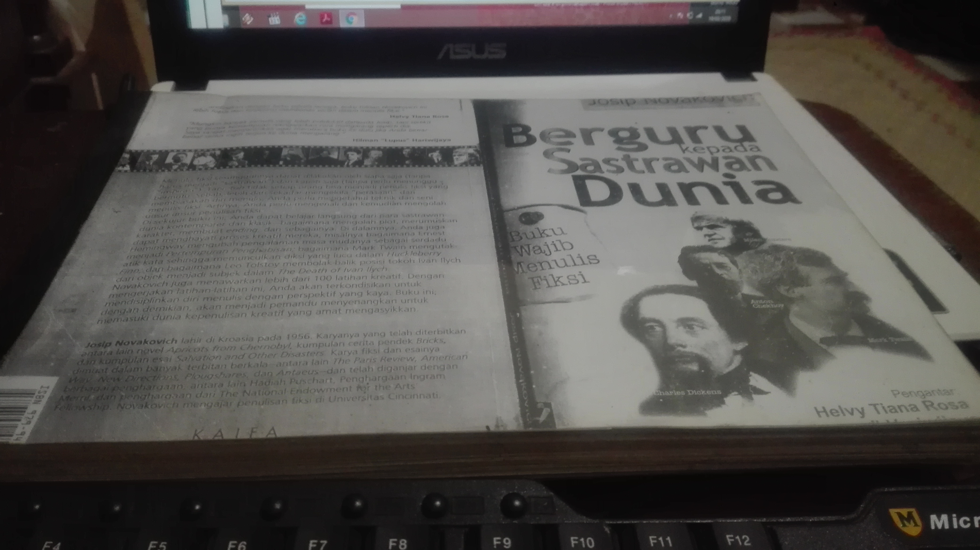
Task: Click the round tray icon beside the hidden-icons arrow
Action: 680,16
